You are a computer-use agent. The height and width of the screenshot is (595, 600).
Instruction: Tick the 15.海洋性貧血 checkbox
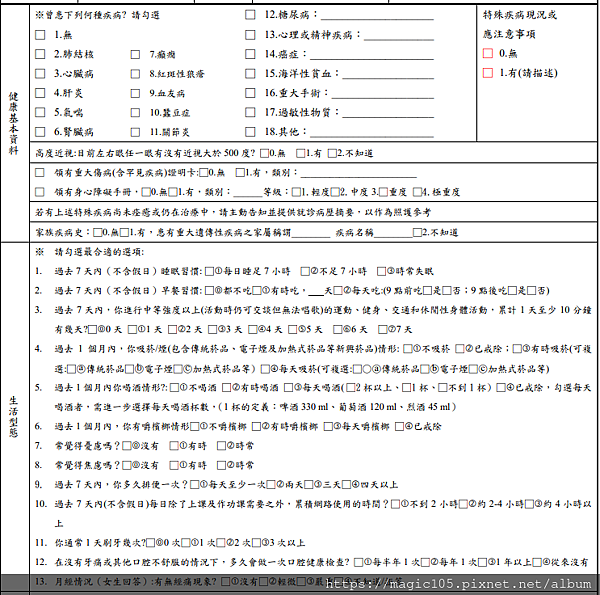(x=250, y=73)
